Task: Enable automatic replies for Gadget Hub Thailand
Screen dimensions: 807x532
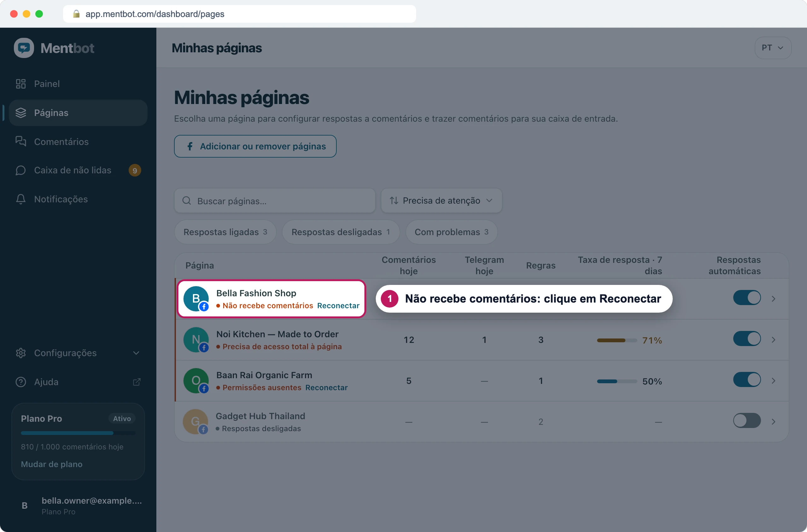Action: tap(746, 421)
